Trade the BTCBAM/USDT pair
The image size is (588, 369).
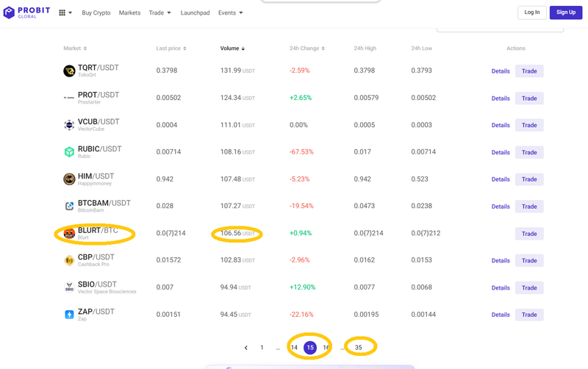point(529,207)
